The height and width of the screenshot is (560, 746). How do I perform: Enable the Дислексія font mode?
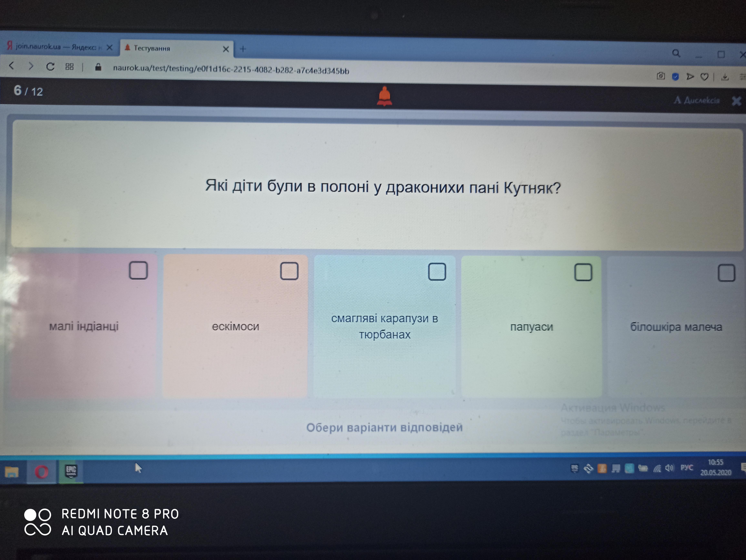click(x=697, y=100)
